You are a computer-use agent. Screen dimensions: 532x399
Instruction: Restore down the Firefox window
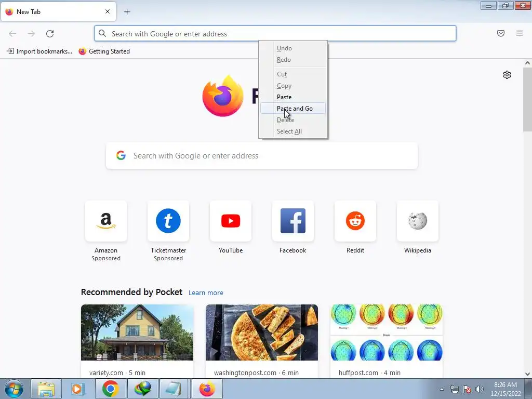506,5
